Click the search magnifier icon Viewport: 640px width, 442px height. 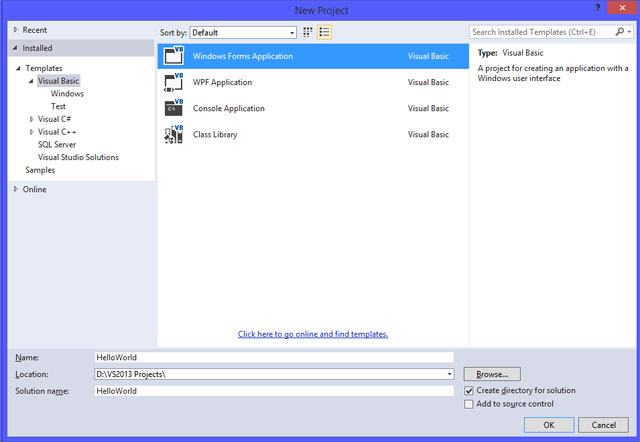point(620,32)
